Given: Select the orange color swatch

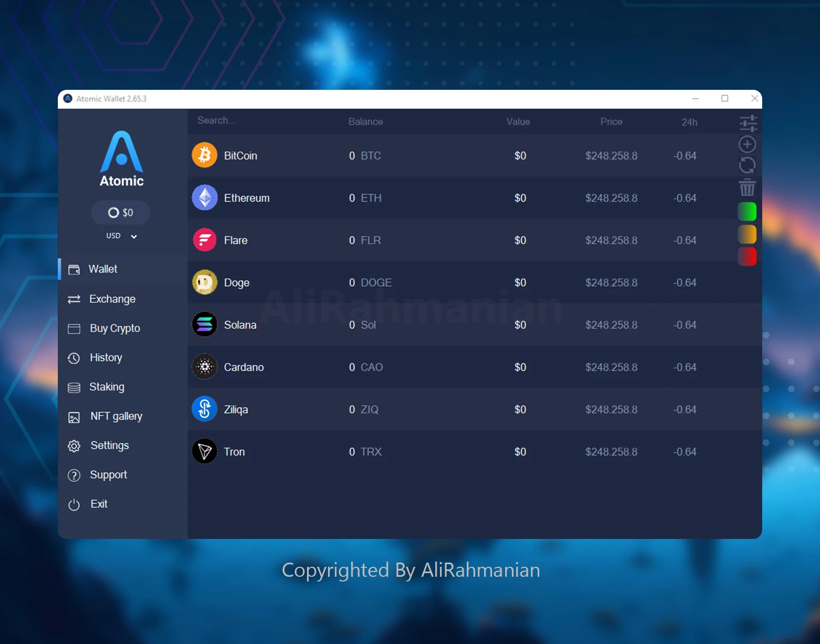Looking at the screenshot, I should (747, 234).
